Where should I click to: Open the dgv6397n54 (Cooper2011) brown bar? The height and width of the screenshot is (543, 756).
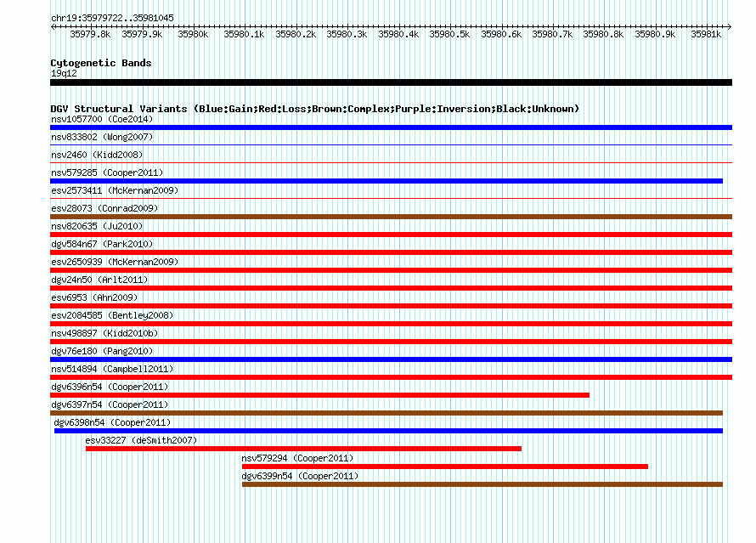[x=386, y=413]
